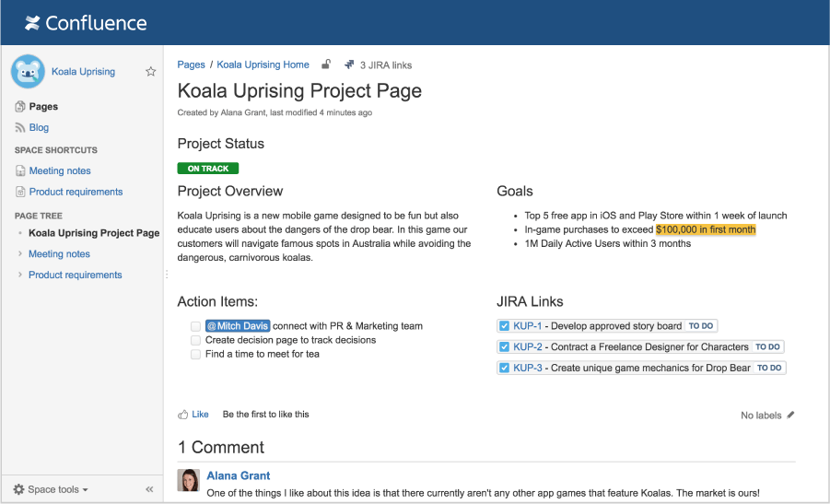Viewport: 830px width, 504px height.
Task: Check 'Create decision page' task box
Action: (195, 340)
